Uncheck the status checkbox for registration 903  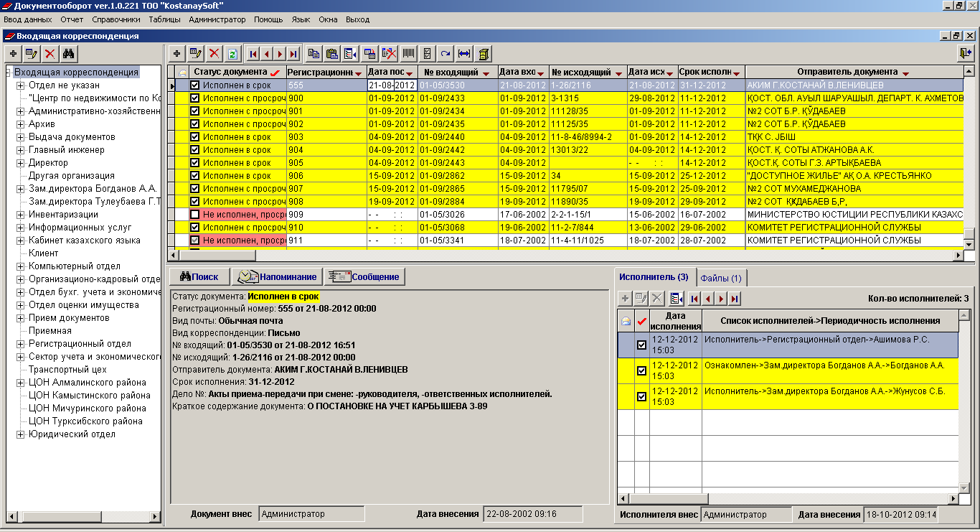(x=194, y=137)
